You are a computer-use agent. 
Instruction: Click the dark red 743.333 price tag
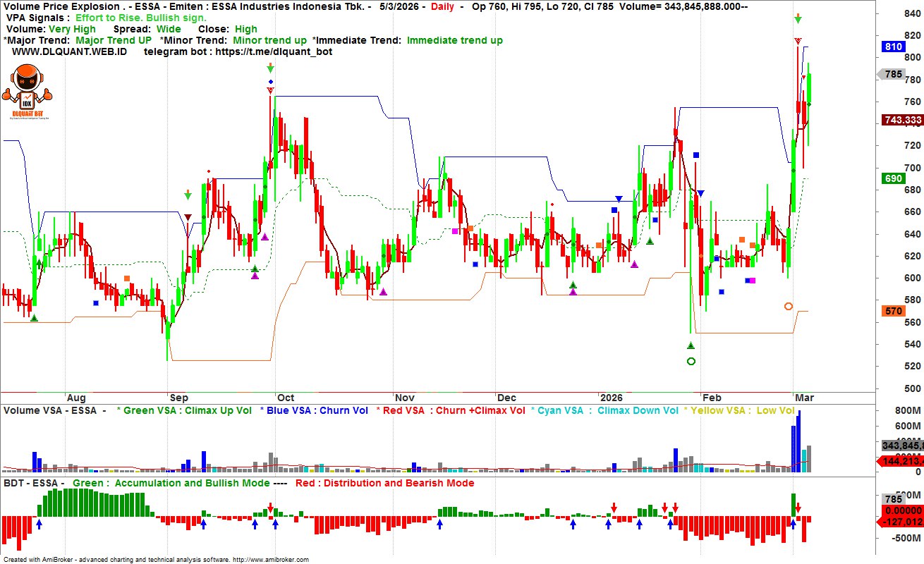[903, 121]
